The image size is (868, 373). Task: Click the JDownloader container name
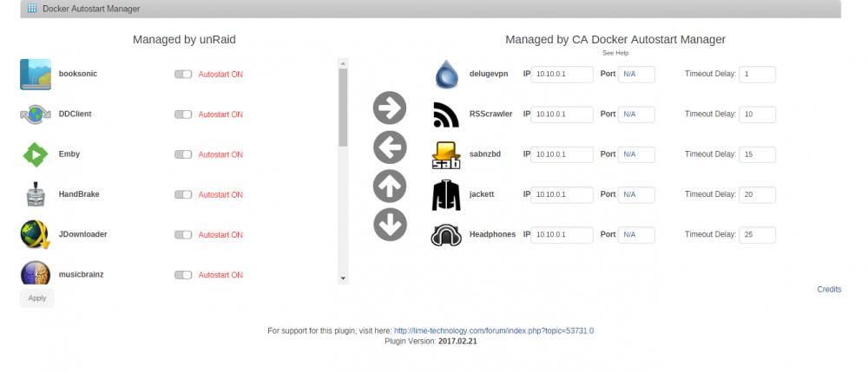pos(83,234)
